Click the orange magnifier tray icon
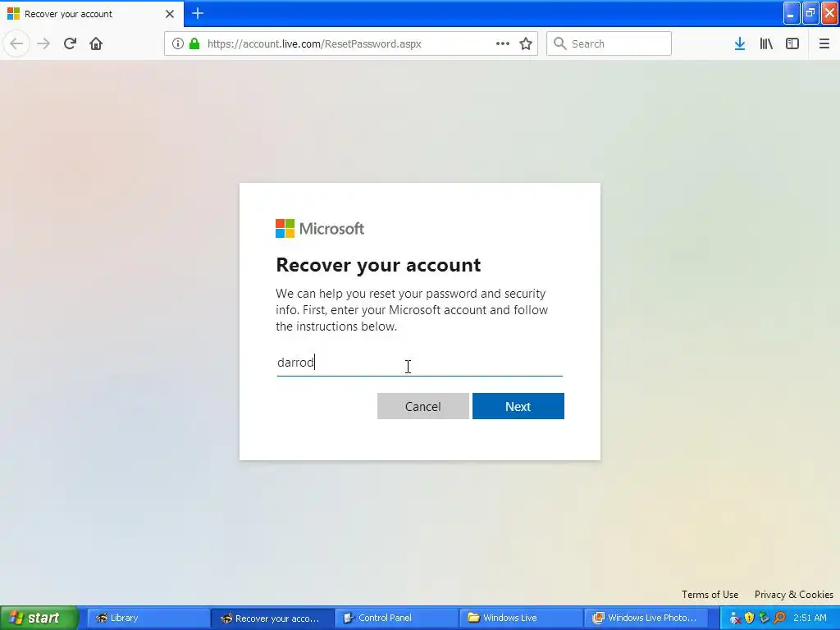Screen dimensions: 840x630 [780, 619]
